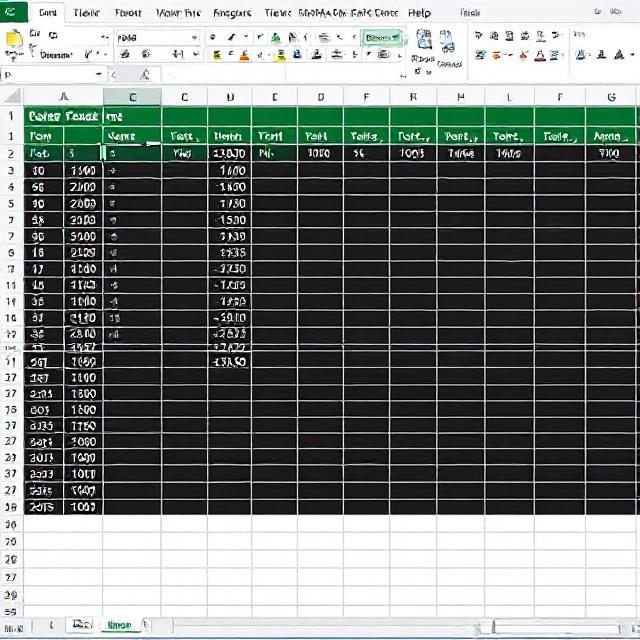Click the blue icon in font formatting row
640x640 pixels.
(x=298, y=54)
